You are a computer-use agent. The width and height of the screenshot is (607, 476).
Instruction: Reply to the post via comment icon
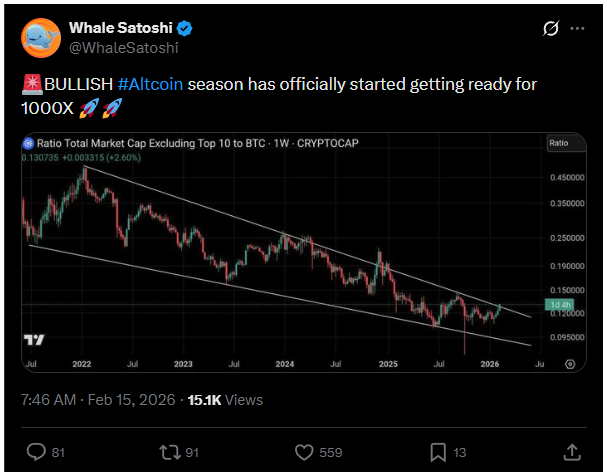[35, 452]
